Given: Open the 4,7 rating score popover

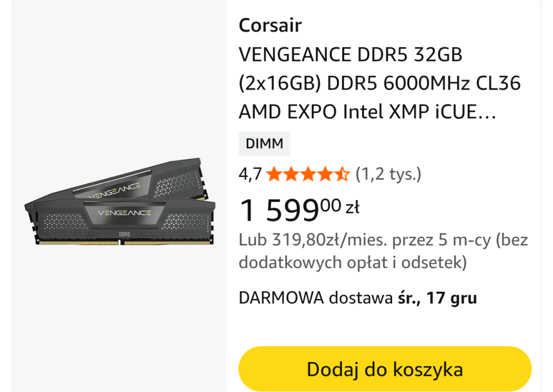Looking at the screenshot, I should 250,175.
